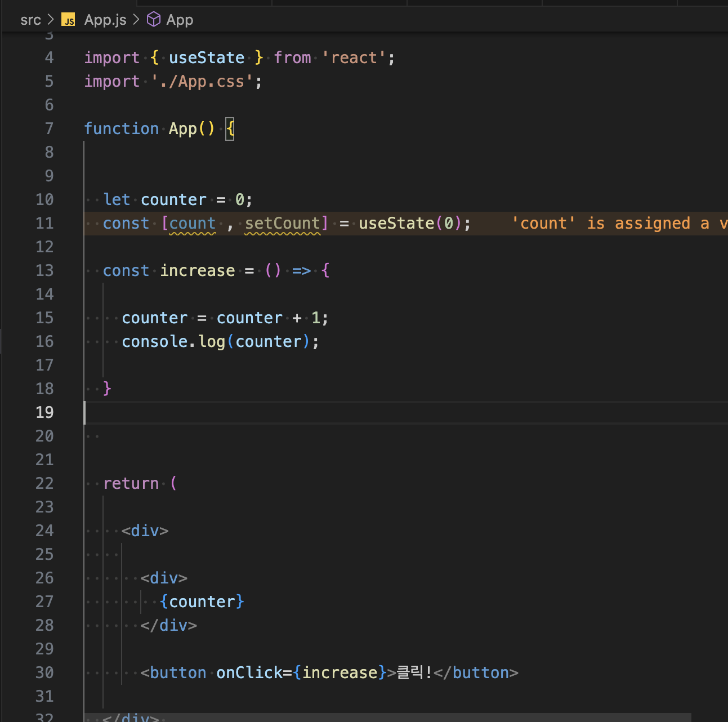Image resolution: width=728 pixels, height=722 pixels.
Task: Click the 'useState' import identifier on line 4
Action: point(207,57)
